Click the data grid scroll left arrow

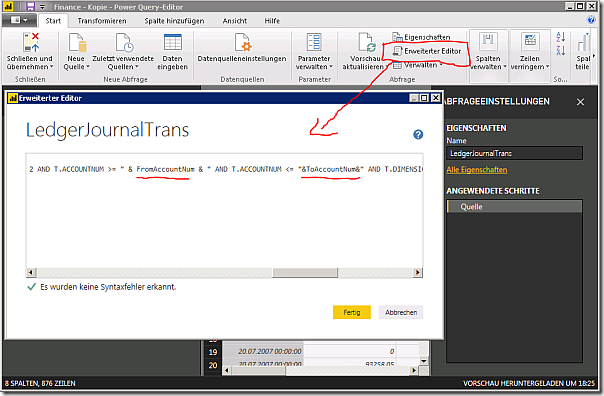point(226,371)
